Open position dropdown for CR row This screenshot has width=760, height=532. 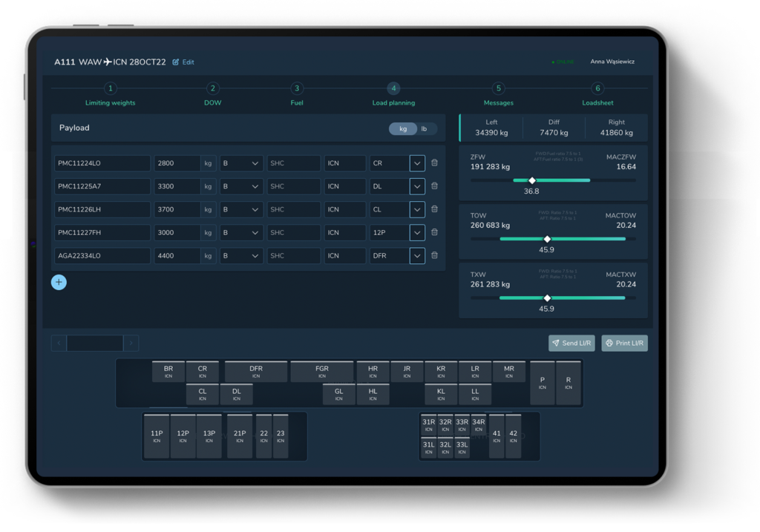(417, 163)
